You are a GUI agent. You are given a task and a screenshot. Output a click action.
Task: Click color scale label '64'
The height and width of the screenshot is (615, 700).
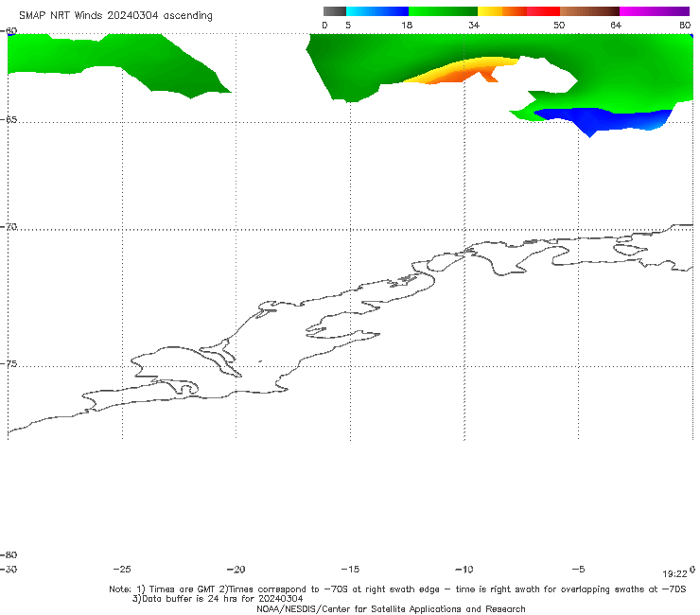point(616,25)
